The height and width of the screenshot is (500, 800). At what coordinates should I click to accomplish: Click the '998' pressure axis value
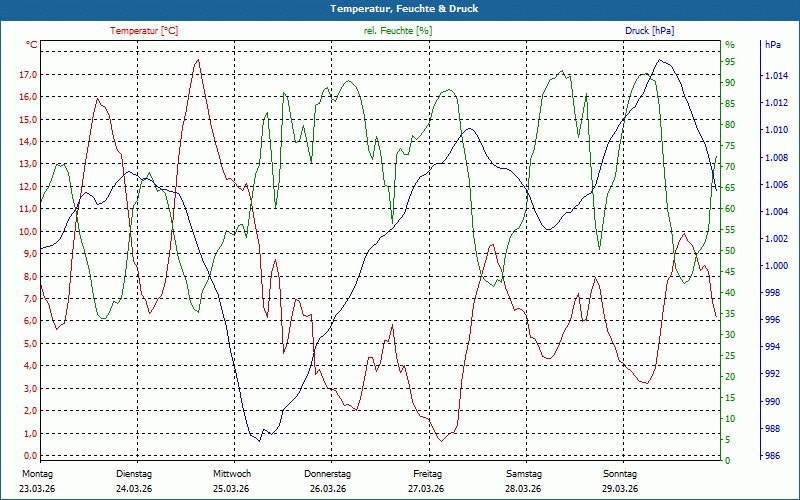(x=773, y=293)
